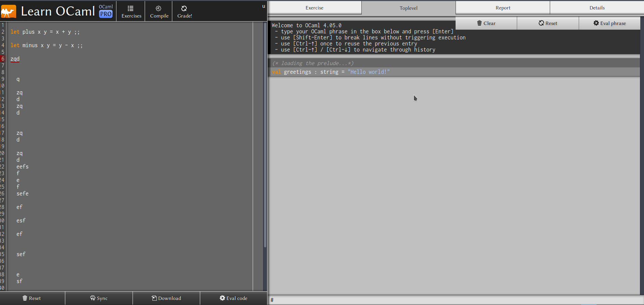Image resolution: width=644 pixels, height=305 pixels.
Task: Click the 'sefe' line in editor
Action: pos(23,193)
